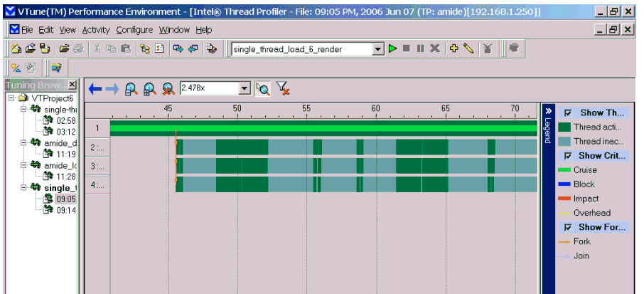Collapse the VTProject6 tree node

tap(12, 98)
